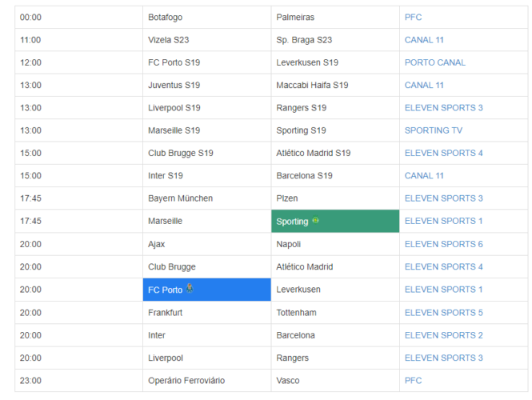This screenshot has height=400, width=532.
Task: Click the Inter S19 cell
Action: [x=207, y=176]
